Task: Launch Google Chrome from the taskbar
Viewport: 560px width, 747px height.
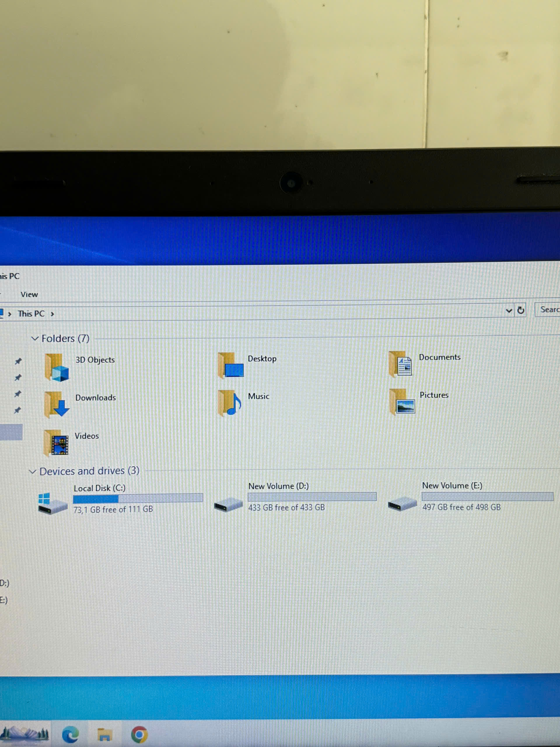Action: (x=139, y=734)
